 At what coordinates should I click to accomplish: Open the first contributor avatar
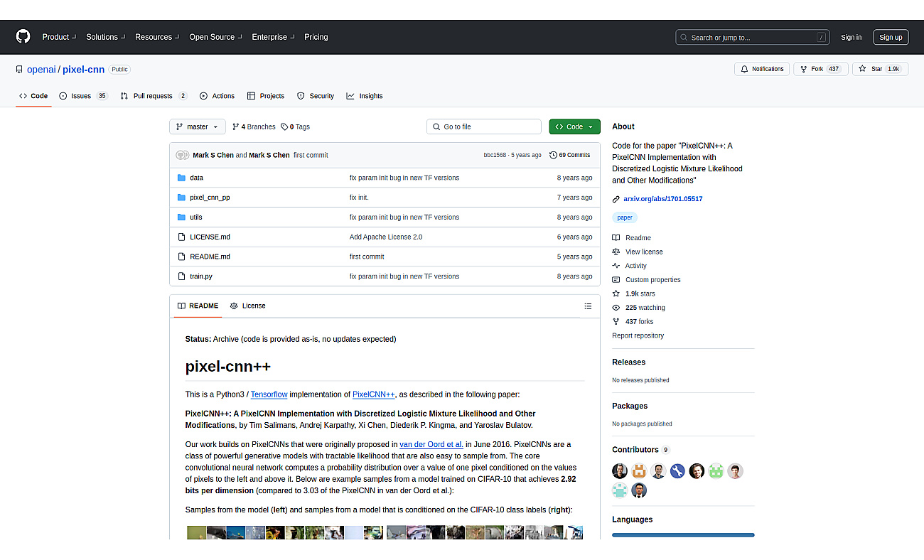pos(620,471)
